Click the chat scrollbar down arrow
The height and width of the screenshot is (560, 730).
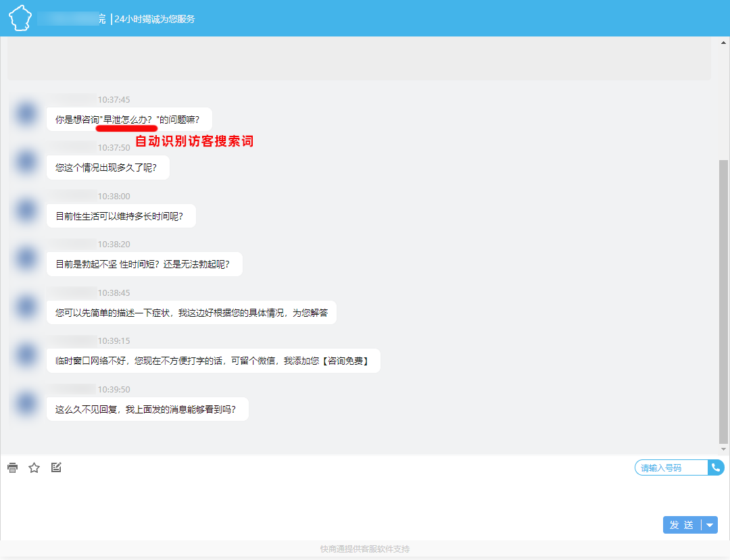click(x=723, y=449)
